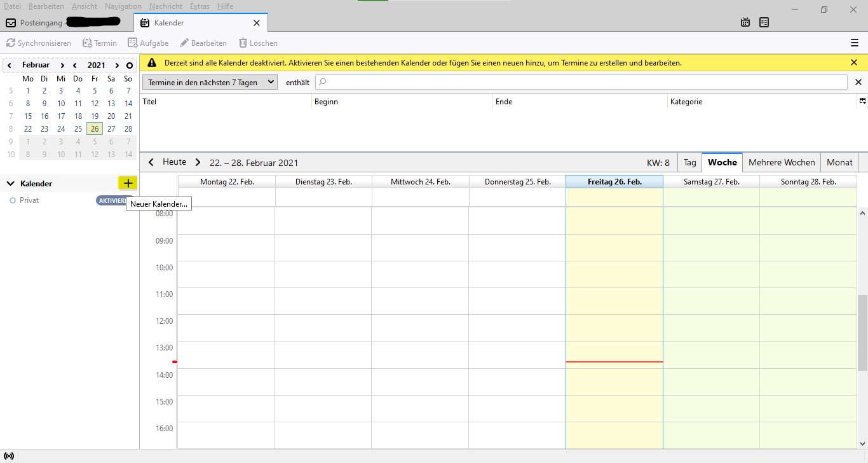The width and height of the screenshot is (868, 463).
Task: Advance the mini calendar to März
Action: pyautogui.click(x=62, y=64)
